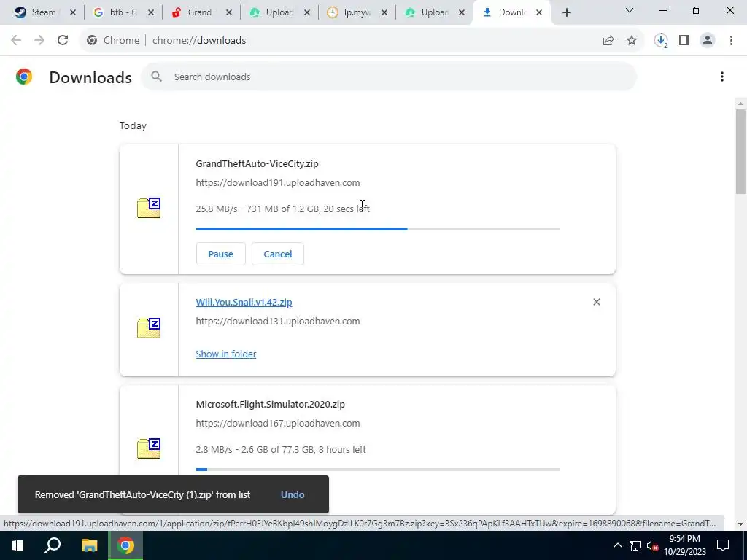Click the GrandTheftAuto-ViceCity.zip file icon

(149, 208)
